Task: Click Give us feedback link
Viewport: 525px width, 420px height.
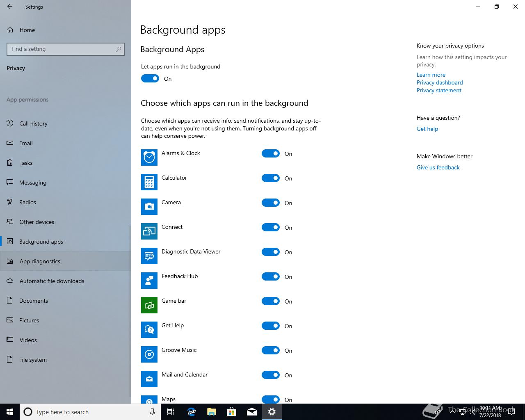Action: pyautogui.click(x=438, y=167)
